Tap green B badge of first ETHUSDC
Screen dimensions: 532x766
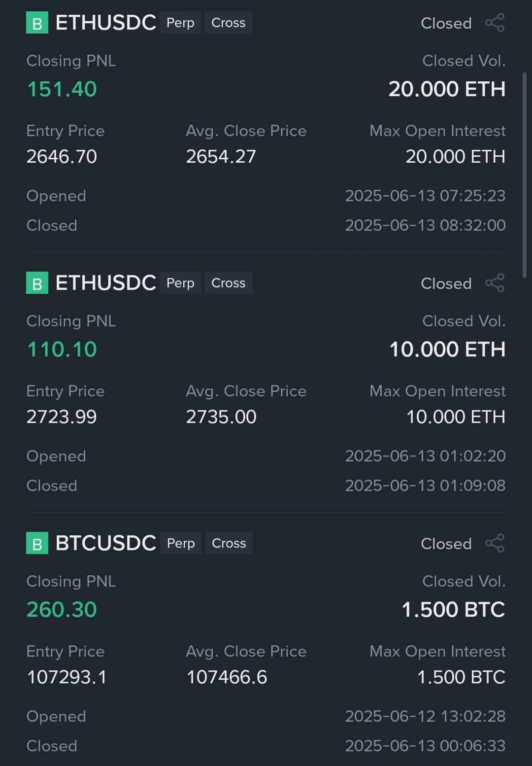coord(37,23)
